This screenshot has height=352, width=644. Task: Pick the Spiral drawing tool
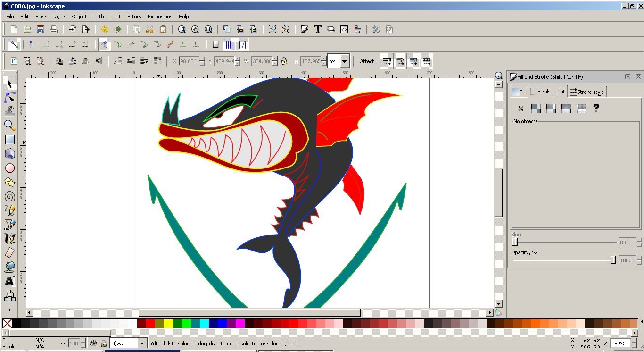pyautogui.click(x=9, y=196)
